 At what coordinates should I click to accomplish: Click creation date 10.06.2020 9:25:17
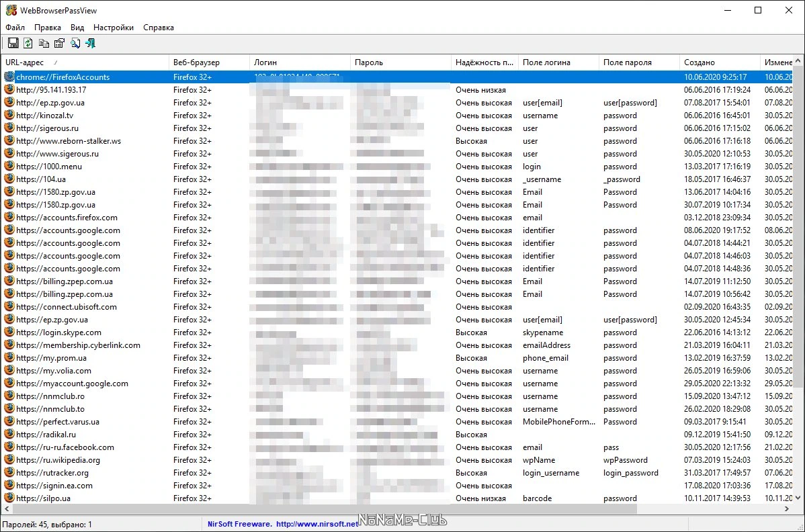tap(715, 77)
